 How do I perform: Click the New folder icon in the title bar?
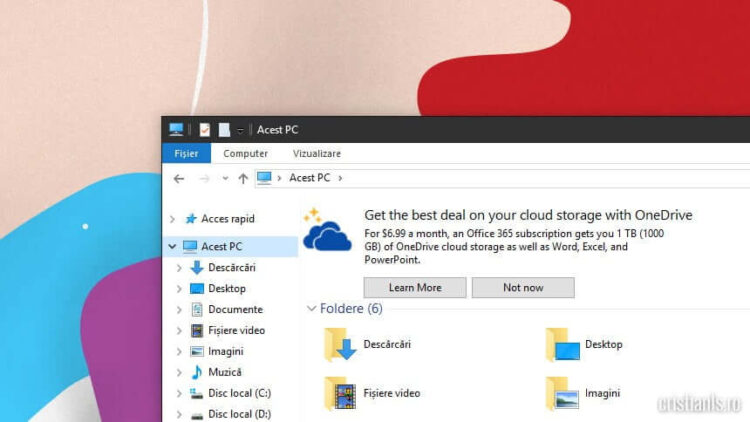point(224,130)
